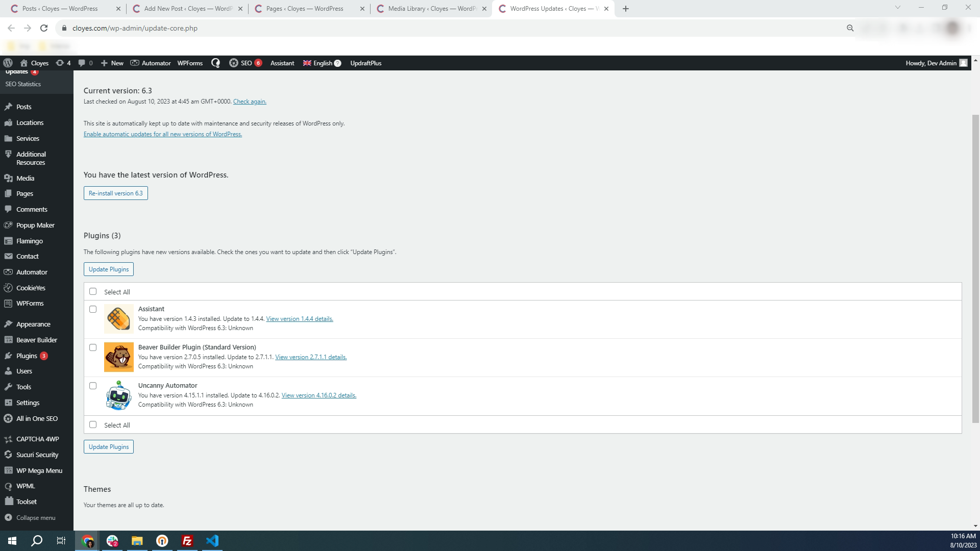
Task: Click the Appearance paintbrush icon in sidebar
Action: point(8,324)
